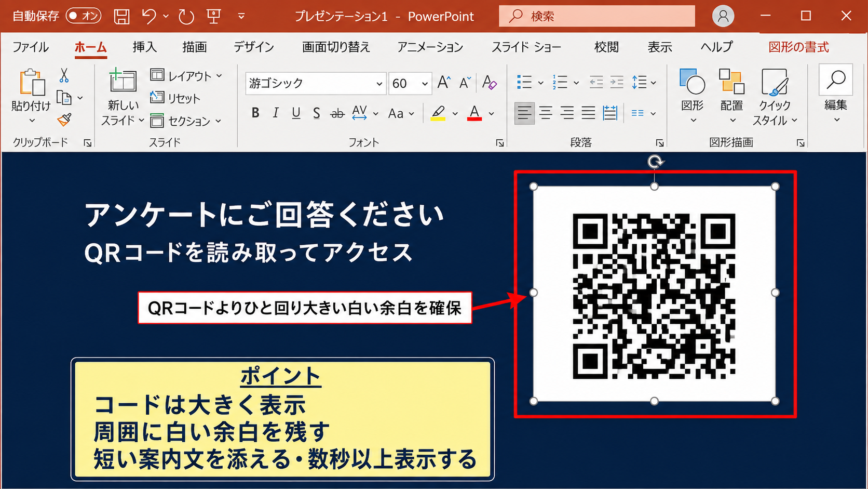Increase font size icon
This screenshot has height=489, width=868.
444,82
